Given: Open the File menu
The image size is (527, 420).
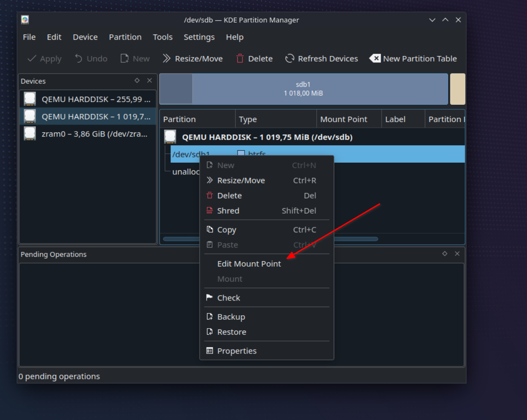Looking at the screenshot, I should [x=29, y=37].
